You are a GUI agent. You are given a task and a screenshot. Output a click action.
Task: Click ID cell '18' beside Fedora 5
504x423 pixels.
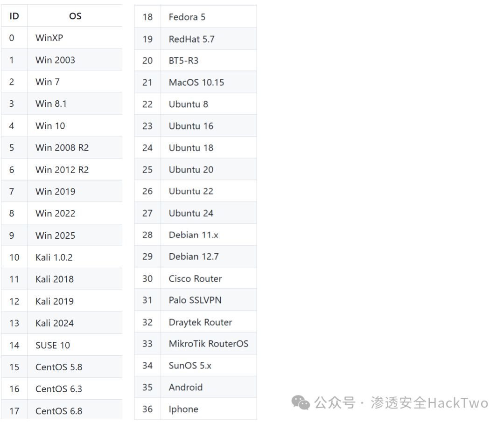point(147,17)
